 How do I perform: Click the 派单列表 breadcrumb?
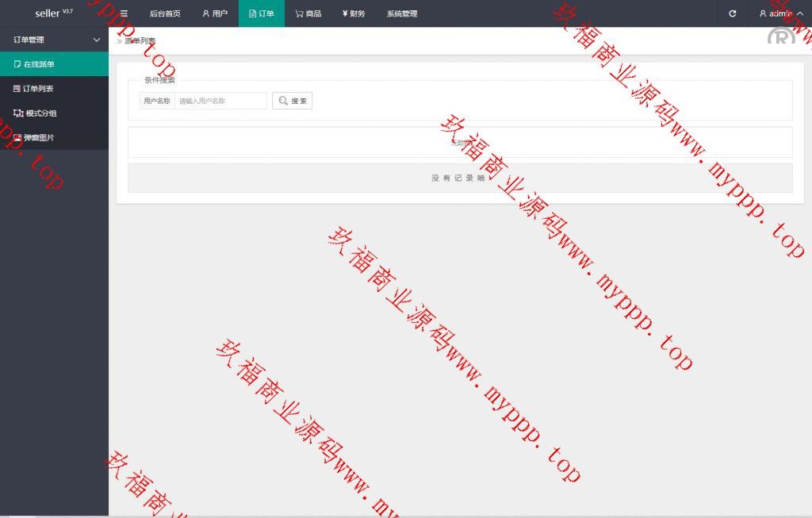(x=140, y=40)
